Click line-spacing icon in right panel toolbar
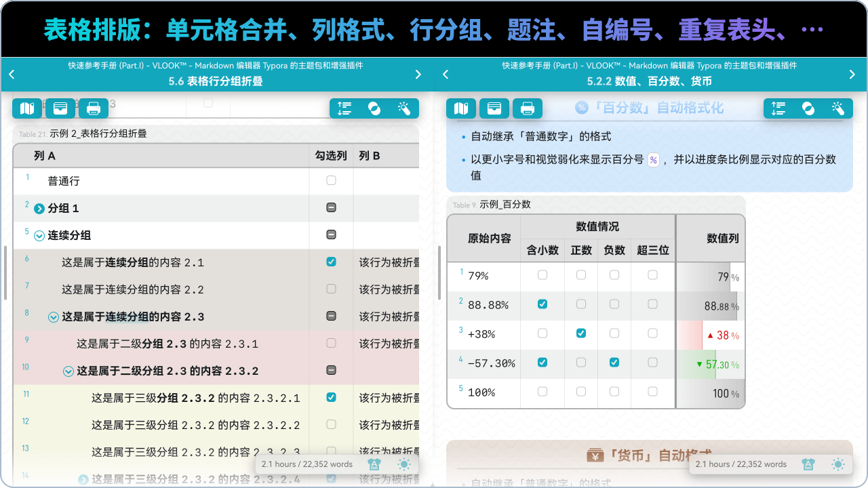Viewport: 868px width, 488px height. [778, 108]
